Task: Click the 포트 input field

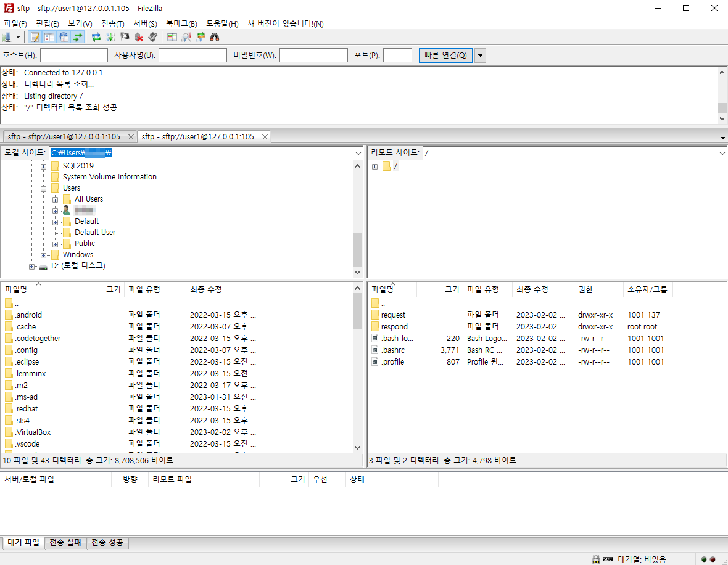Action: 397,56
